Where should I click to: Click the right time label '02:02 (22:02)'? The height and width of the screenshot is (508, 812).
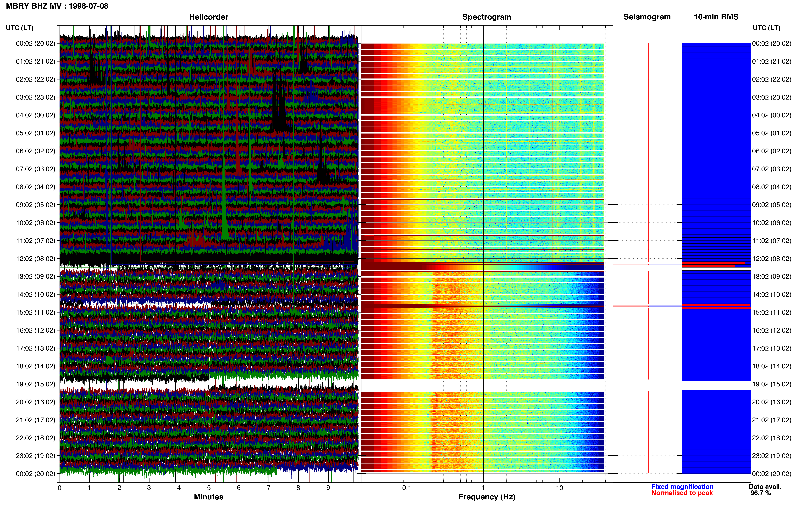[x=772, y=79]
